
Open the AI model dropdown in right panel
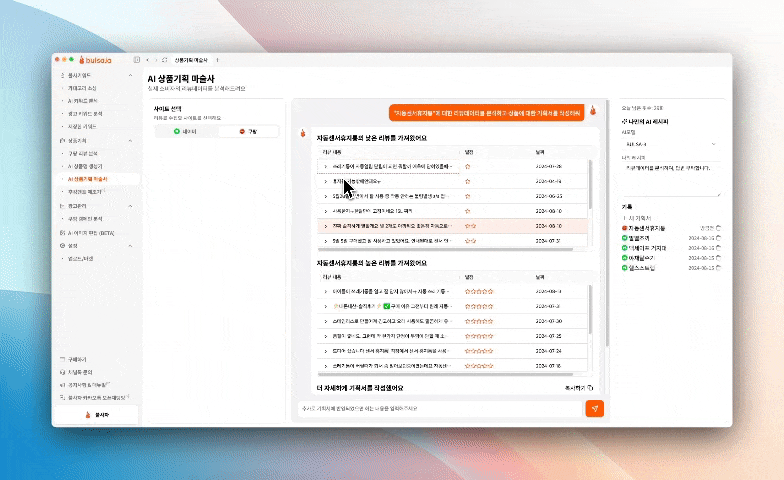670,144
